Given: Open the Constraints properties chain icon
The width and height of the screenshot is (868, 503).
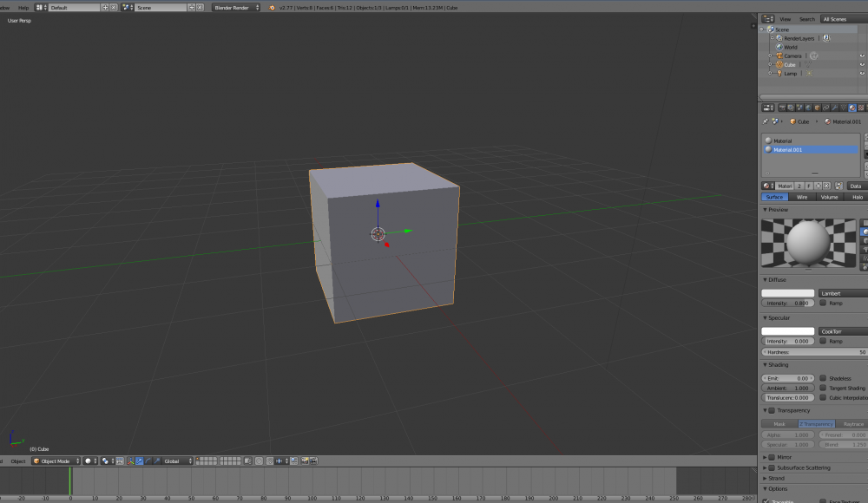Looking at the screenshot, I should (826, 108).
